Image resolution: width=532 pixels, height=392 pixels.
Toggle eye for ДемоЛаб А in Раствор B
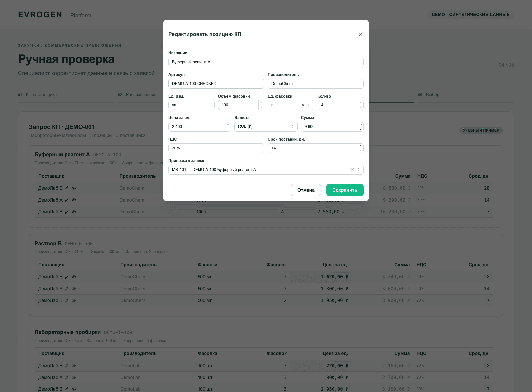74,289
